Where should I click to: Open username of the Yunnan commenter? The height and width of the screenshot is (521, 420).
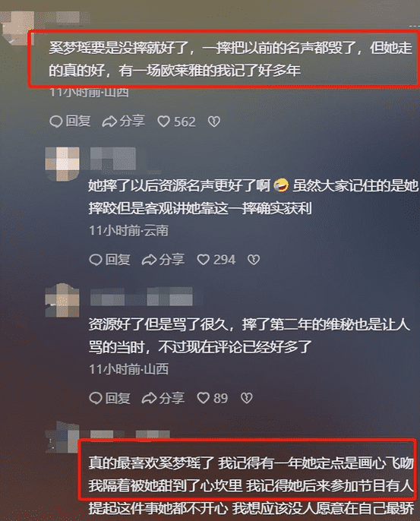pyautogui.click(x=113, y=159)
